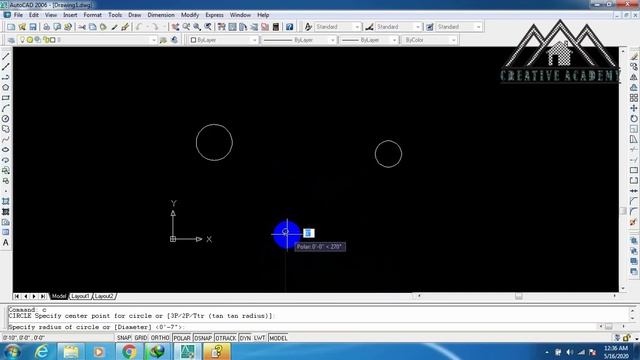Image resolution: width=640 pixels, height=360 pixels.
Task: Select the Copy Object modify tool
Action: [633, 67]
